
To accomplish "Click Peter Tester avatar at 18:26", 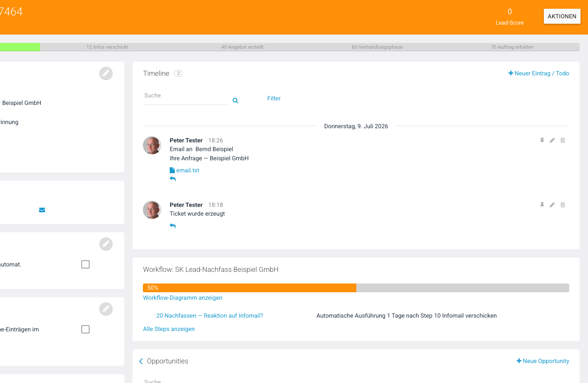I will [x=152, y=145].
